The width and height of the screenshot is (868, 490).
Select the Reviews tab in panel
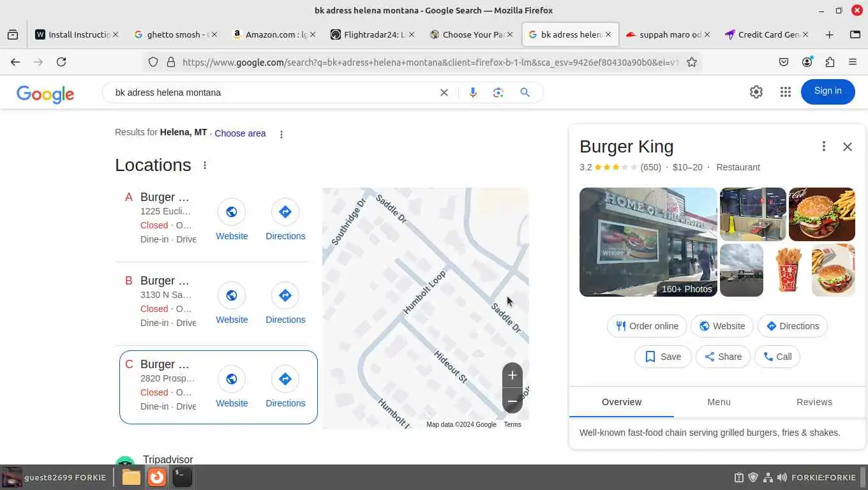814,402
